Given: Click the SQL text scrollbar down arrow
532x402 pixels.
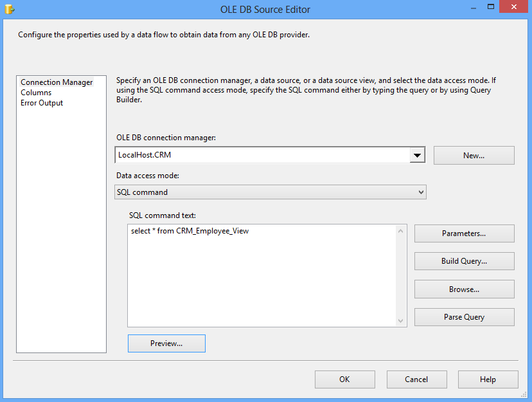Looking at the screenshot, I should [x=401, y=320].
